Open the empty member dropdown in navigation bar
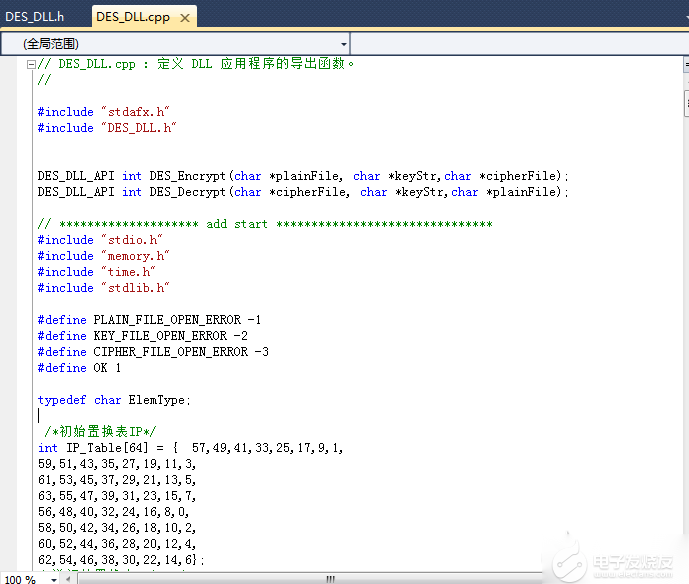 pyautogui.click(x=518, y=44)
